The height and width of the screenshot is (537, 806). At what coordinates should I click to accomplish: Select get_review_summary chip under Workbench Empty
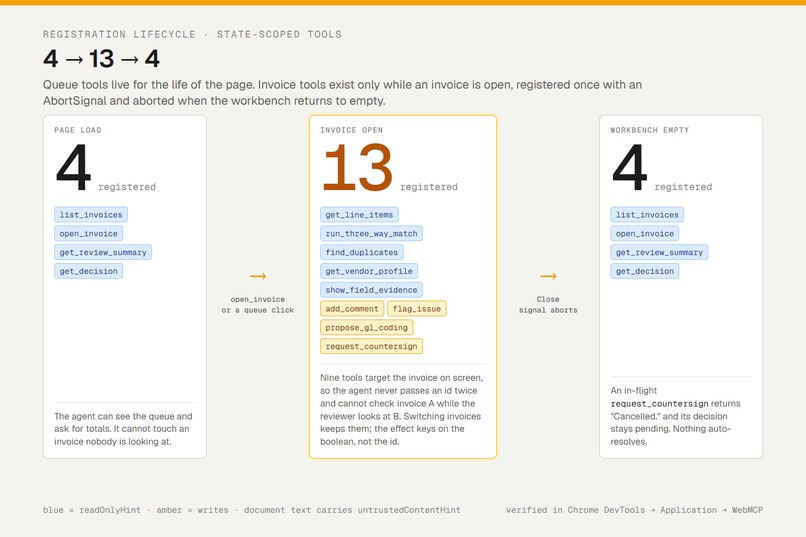pyautogui.click(x=659, y=252)
